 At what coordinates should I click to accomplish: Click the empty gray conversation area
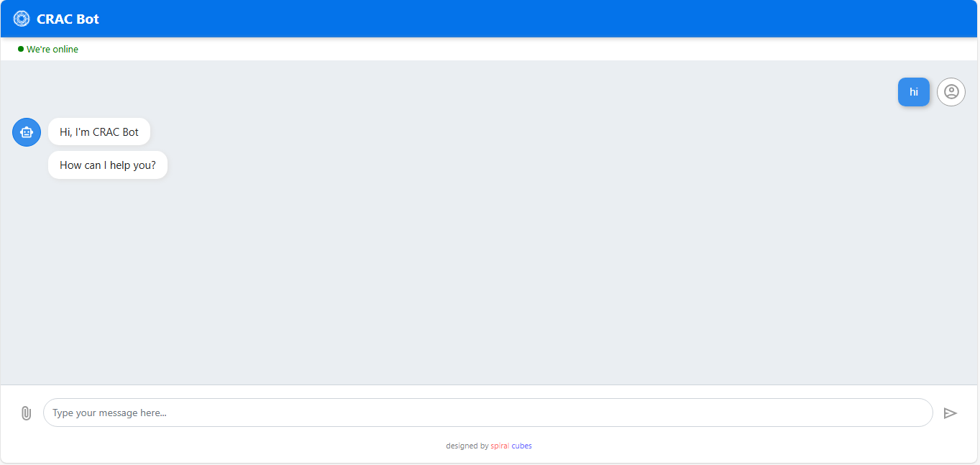[x=489, y=273]
